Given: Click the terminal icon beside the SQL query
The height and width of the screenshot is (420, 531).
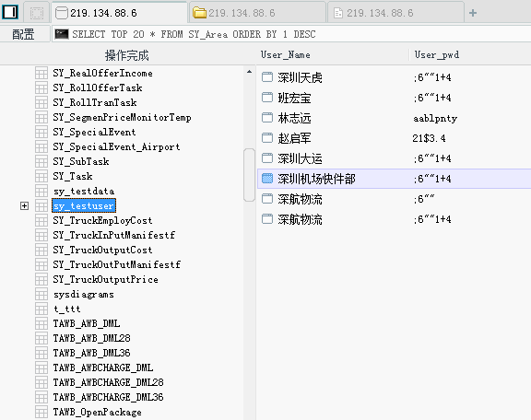Looking at the screenshot, I should [x=62, y=34].
